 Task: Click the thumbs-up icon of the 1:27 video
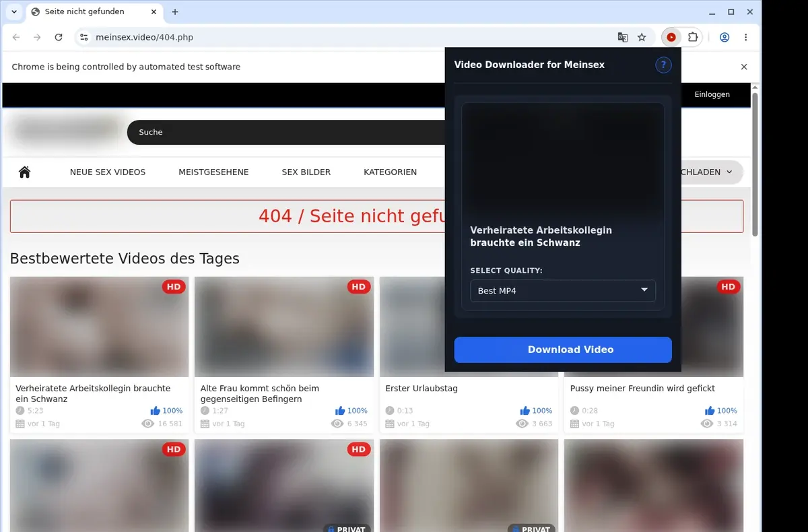pyautogui.click(x=340, y=411)
